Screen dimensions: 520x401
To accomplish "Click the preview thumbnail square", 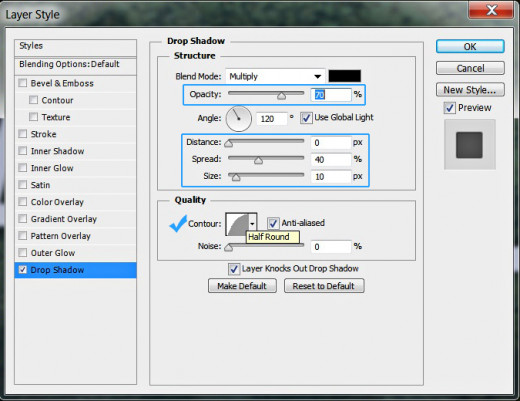I will [469, 145].
